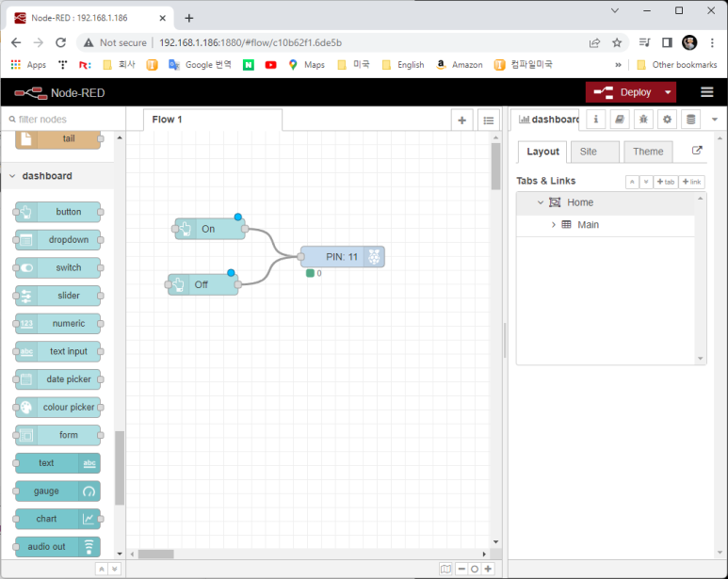Screen dimensions: 728x579
Task: Open the information sidebar tab
Action: point(596,120)
